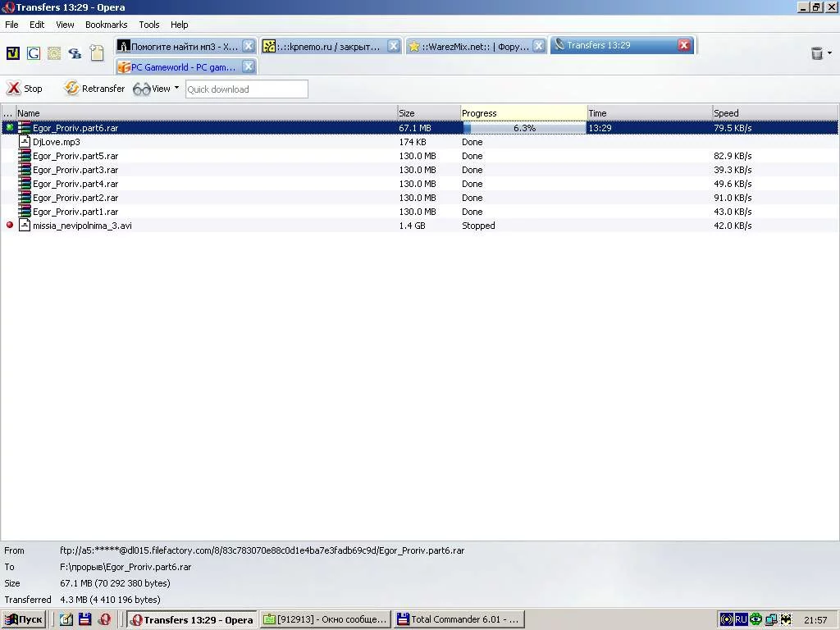Click the Quick download input field
840x630 pixels.
[247, 89]
